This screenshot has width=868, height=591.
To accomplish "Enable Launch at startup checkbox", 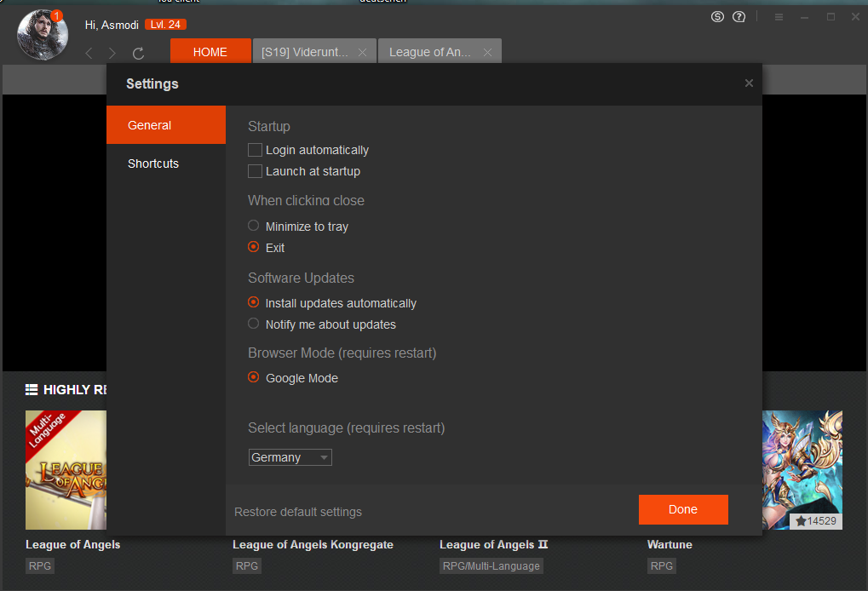I will point(255,171).
